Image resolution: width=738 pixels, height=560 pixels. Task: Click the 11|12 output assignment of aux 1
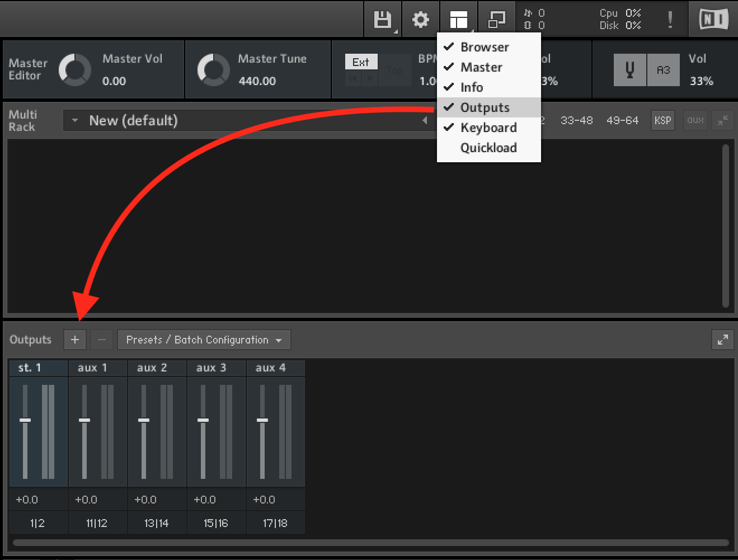click(x=97, y=523)
